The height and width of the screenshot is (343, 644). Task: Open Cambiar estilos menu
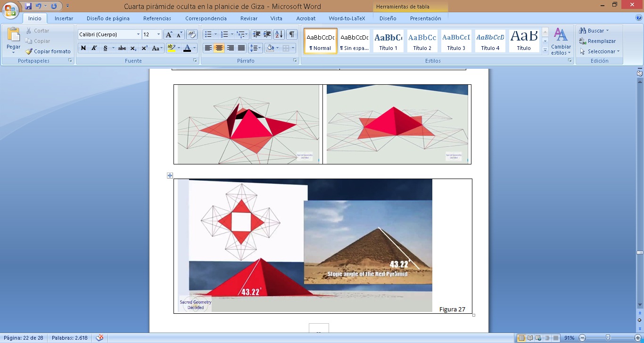tap(561, 41)
